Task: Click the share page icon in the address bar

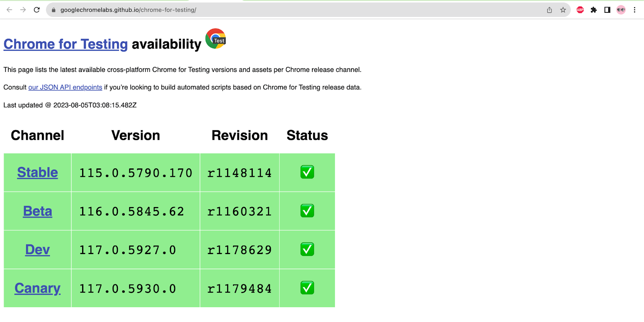Action: pos(549,10)
